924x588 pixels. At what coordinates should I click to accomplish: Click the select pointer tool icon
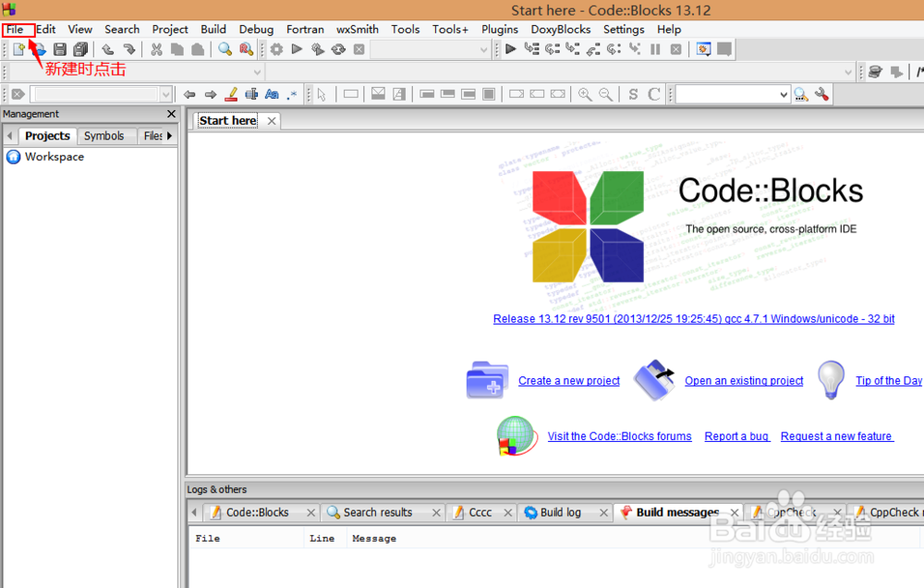tap(322, 94)
